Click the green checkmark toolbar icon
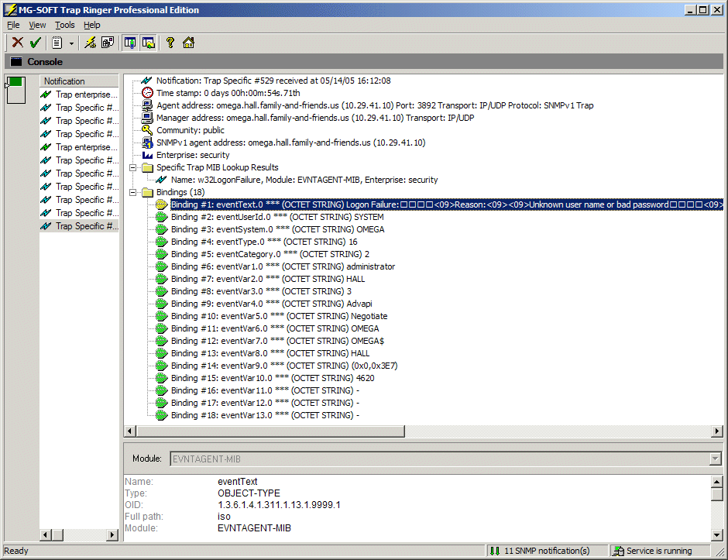This screenshot has width=728, height=560. pos(35,43)
